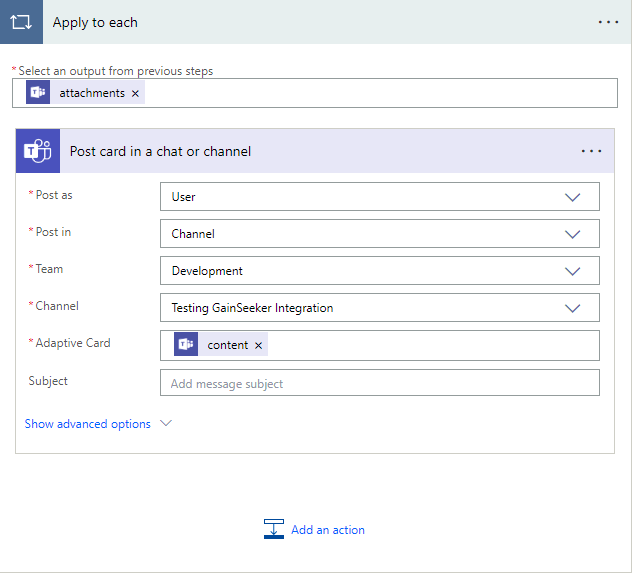Expand the Post as dropdown
This screenshot has width=635, height=573.
[x=572, y=197]
